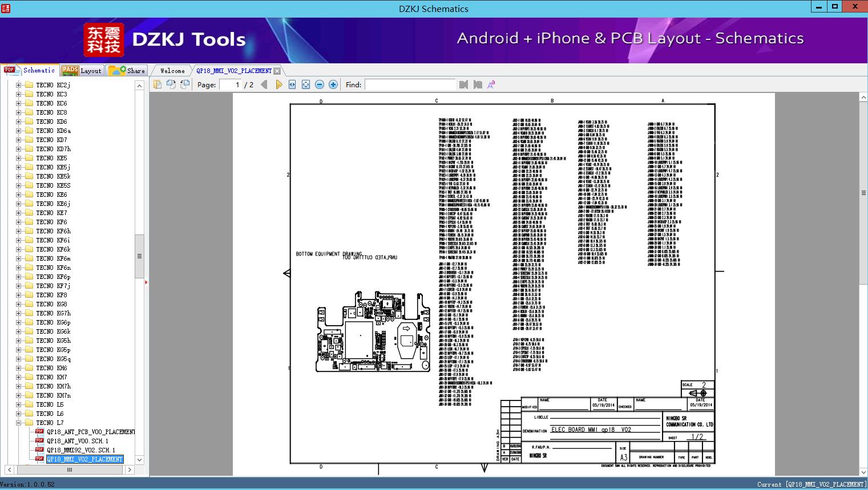Click the find next result icon
This screenshot has height=490, width=868.
click(x=478, y=84)
